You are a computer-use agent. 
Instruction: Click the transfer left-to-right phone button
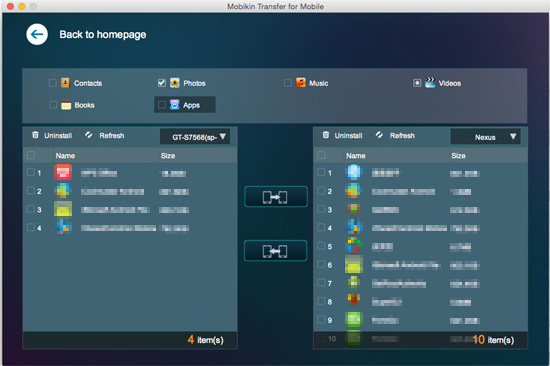pyautogui.click(x=276, y=197)
